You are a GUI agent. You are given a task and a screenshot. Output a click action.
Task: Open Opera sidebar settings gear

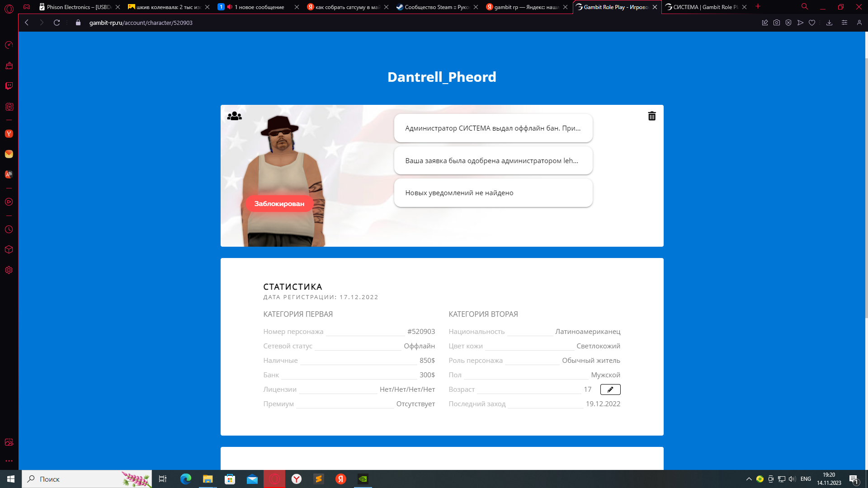(x=9, y=270)
